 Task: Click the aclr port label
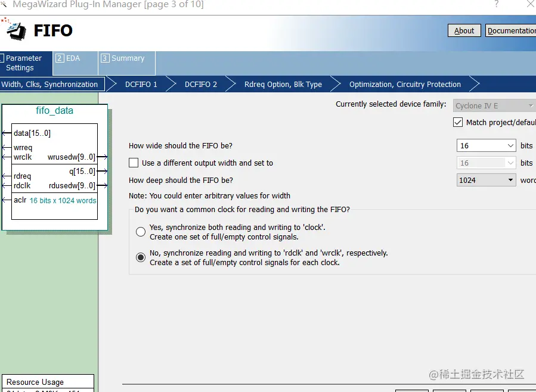pos(20,200)
